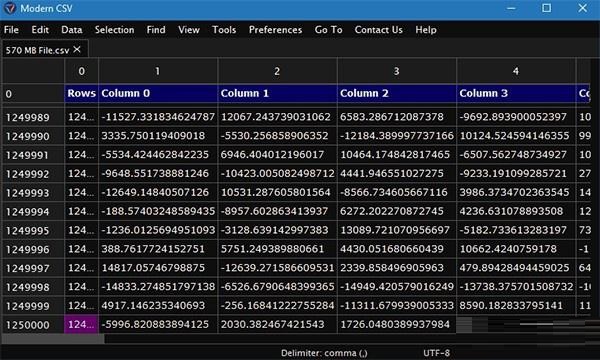
Task: Open the View menu
Action: (x=189, y=30)
